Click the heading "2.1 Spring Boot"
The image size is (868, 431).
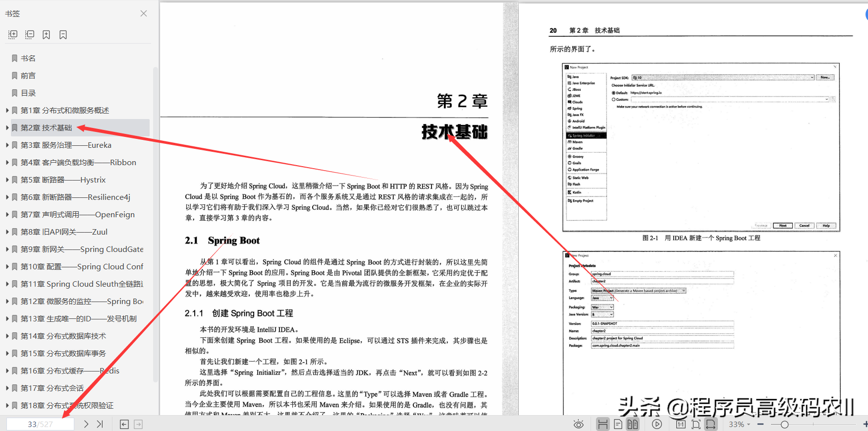222,241
